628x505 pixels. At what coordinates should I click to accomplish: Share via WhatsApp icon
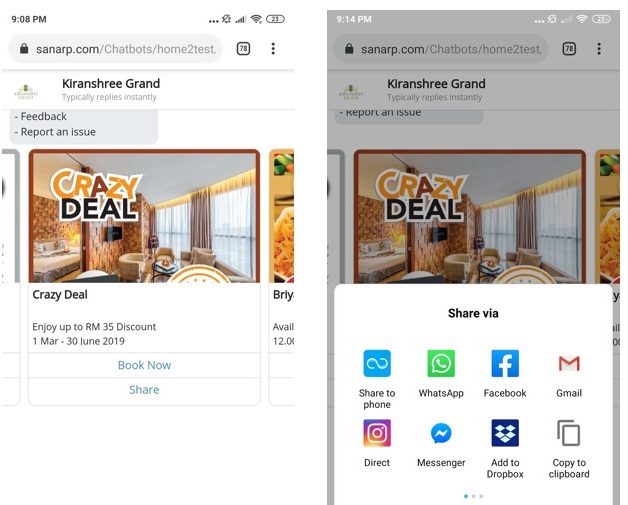click(x=441, y=363)
